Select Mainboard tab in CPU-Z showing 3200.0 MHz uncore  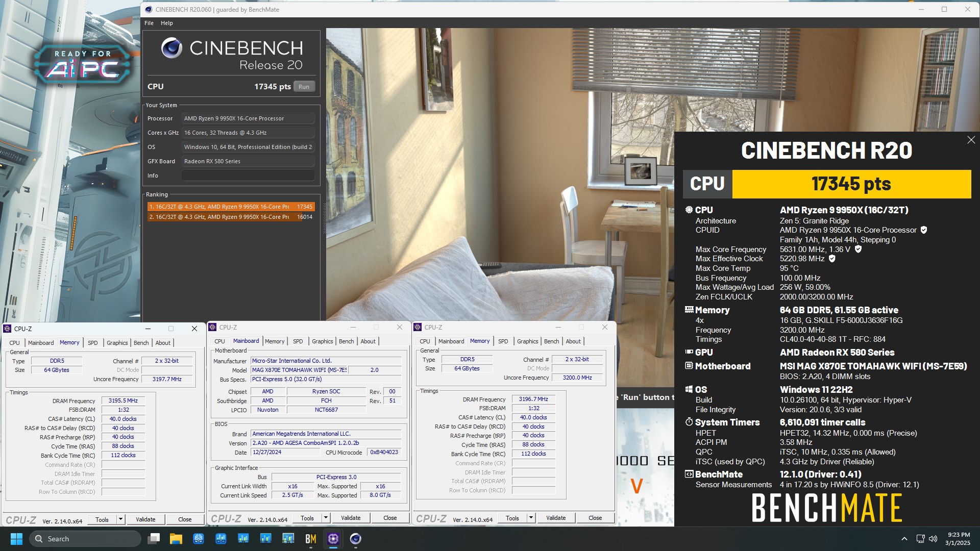(x=451, y=341)
